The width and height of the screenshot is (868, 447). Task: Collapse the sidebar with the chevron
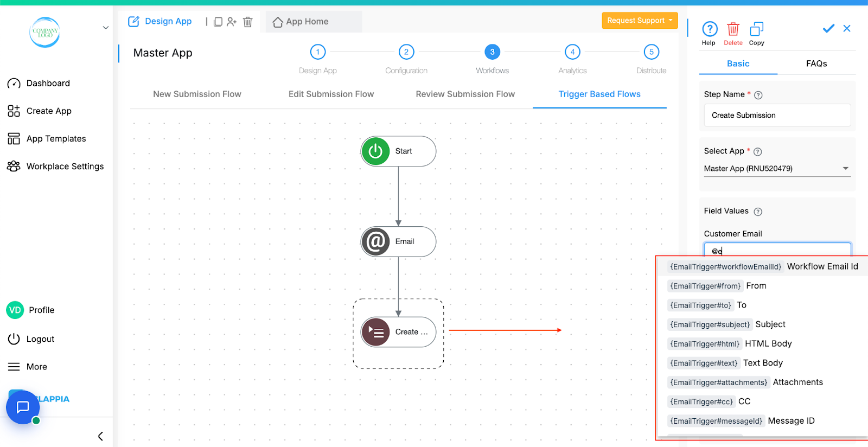pos(100,436)
